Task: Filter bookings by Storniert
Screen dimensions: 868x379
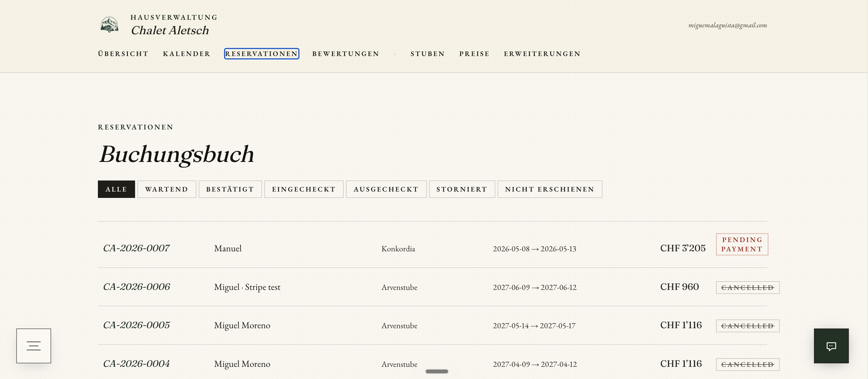Action: coord(462,189)
